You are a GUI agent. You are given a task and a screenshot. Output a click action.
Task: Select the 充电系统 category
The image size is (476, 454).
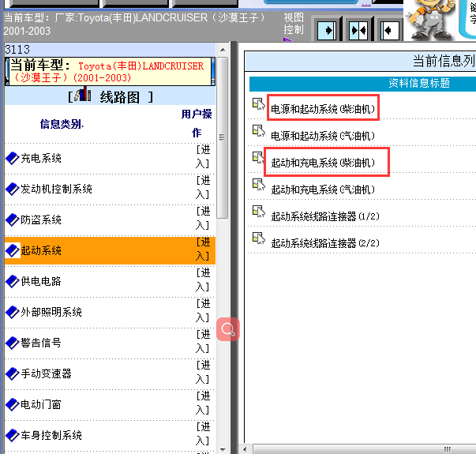click(x=41, y=158)
